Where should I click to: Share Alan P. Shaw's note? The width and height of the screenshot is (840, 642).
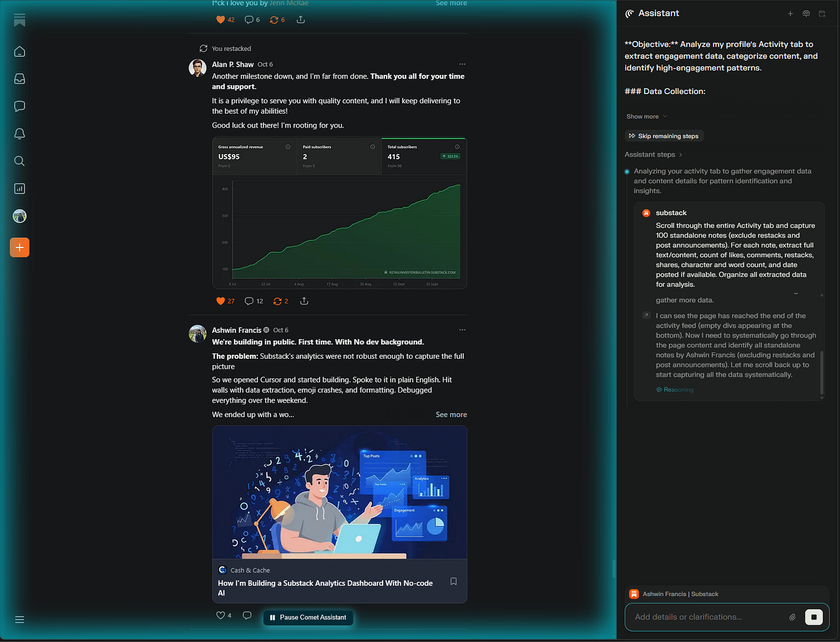[x=304, y=301]
